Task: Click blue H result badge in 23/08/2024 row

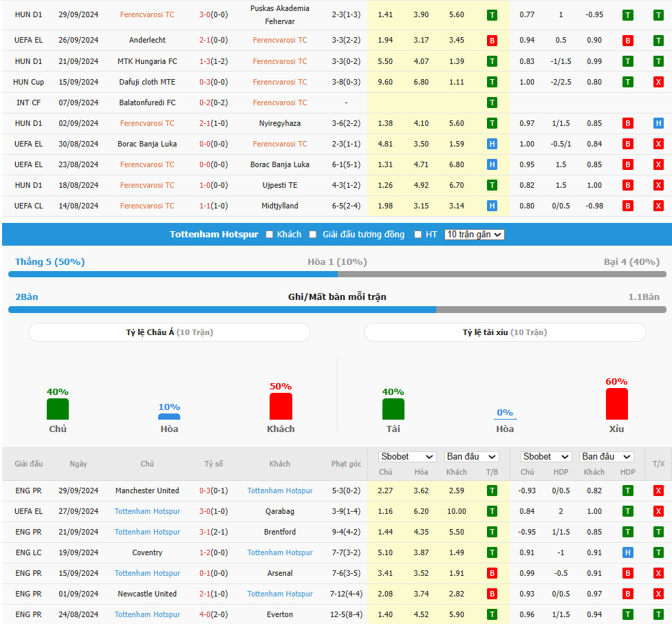Action: pyautogui.click(x=492, y=164)
